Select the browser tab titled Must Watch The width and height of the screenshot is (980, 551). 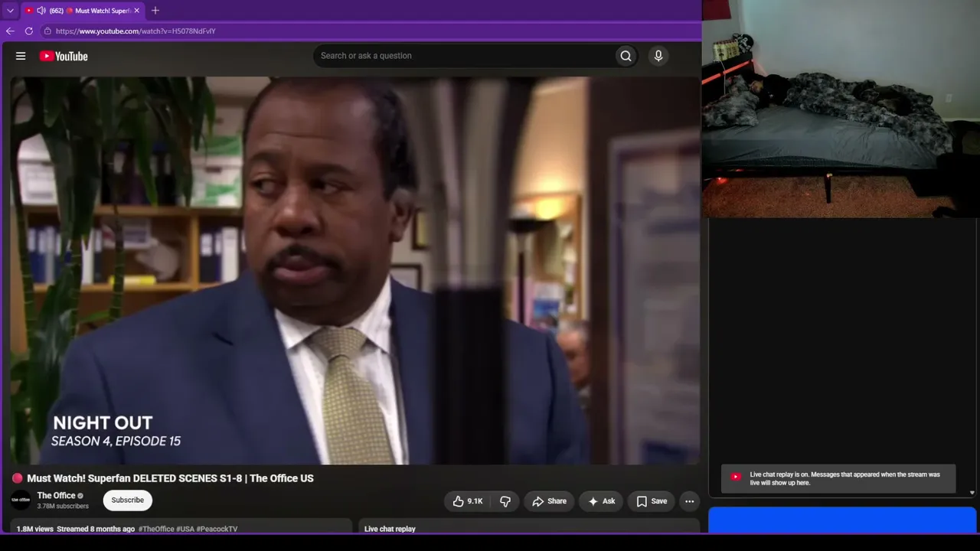[82, 11]
